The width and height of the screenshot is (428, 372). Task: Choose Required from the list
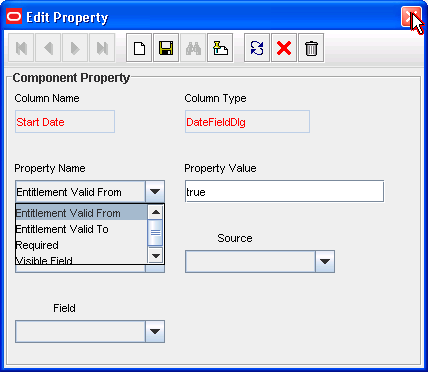pos(81,245)
